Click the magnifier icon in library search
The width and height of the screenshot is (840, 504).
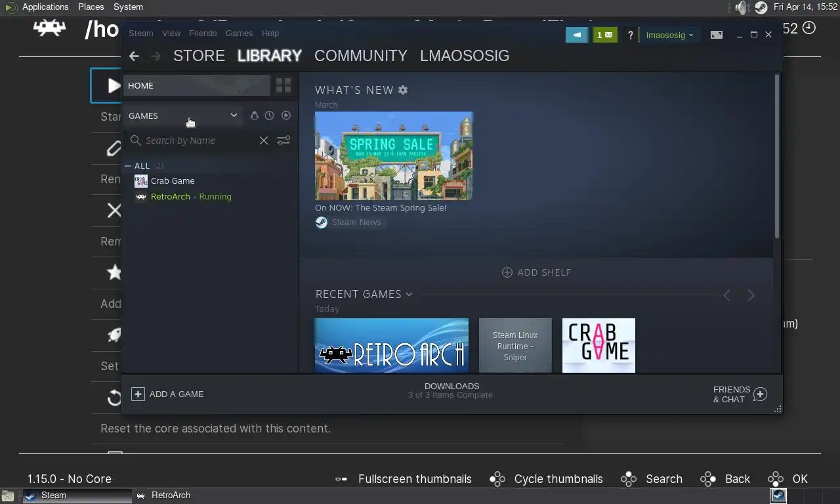pos(136,140)
